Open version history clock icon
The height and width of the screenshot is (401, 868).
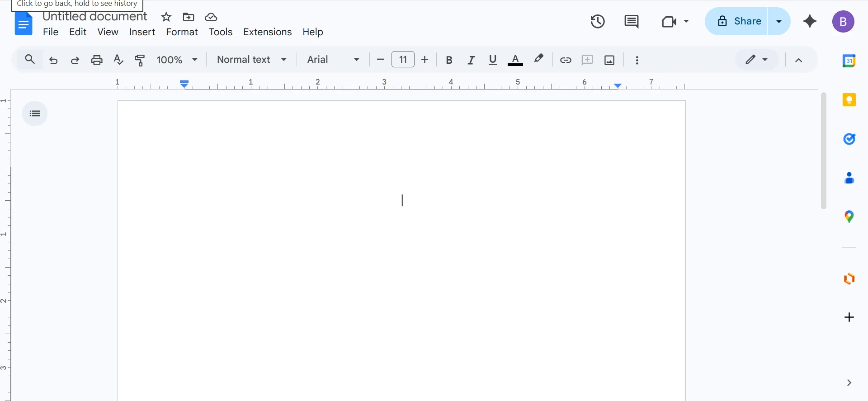point(597,21)
